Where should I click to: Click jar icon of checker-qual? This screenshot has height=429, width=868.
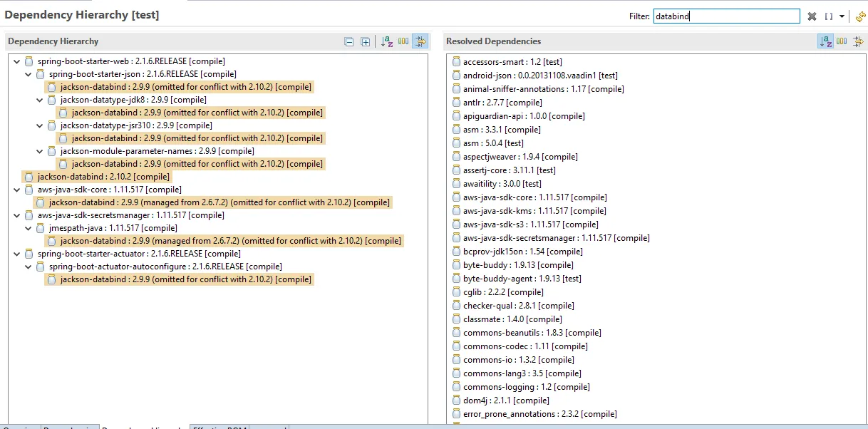(457, 306)
